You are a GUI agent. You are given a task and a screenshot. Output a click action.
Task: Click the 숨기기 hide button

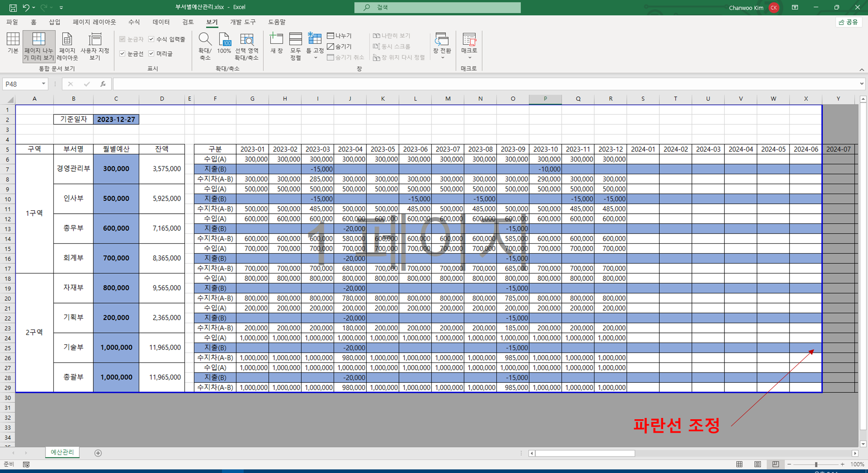point(339,46)
